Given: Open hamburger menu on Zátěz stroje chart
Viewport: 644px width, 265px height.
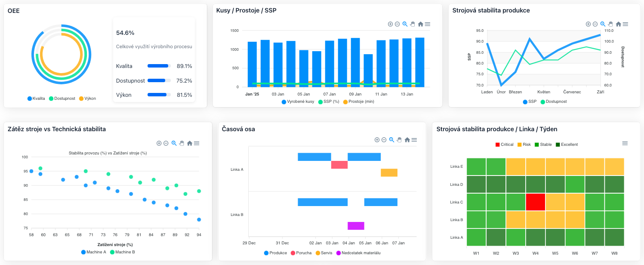Looking at the screenshot, I should point(197,143).
